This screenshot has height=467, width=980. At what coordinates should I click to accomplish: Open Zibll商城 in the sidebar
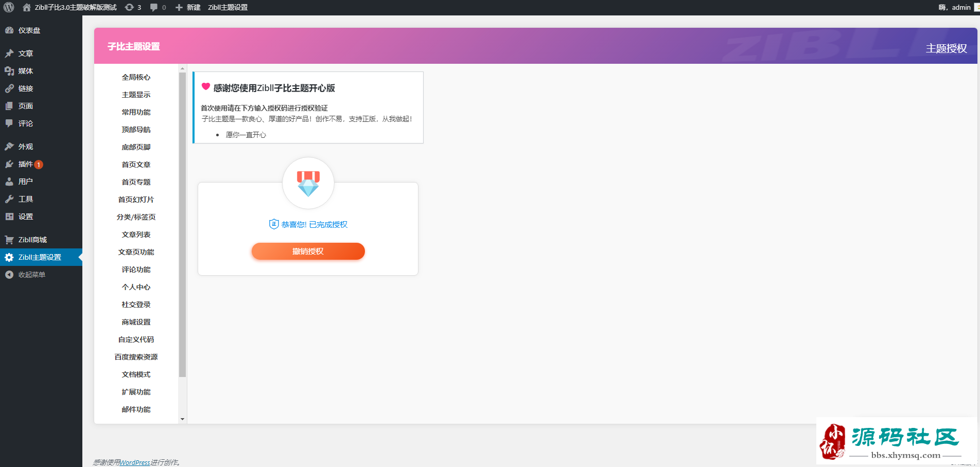[41, 240]
